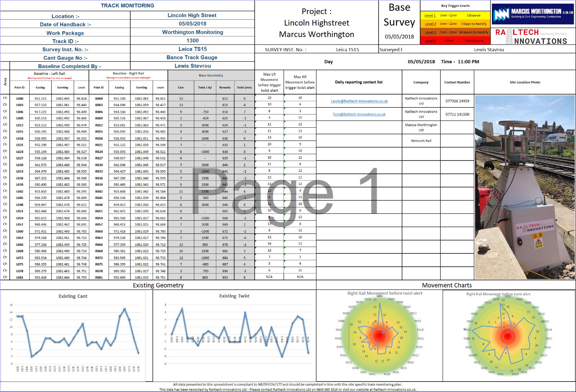Select the 36 Hours to Rectify cell

tap(474, 32)
